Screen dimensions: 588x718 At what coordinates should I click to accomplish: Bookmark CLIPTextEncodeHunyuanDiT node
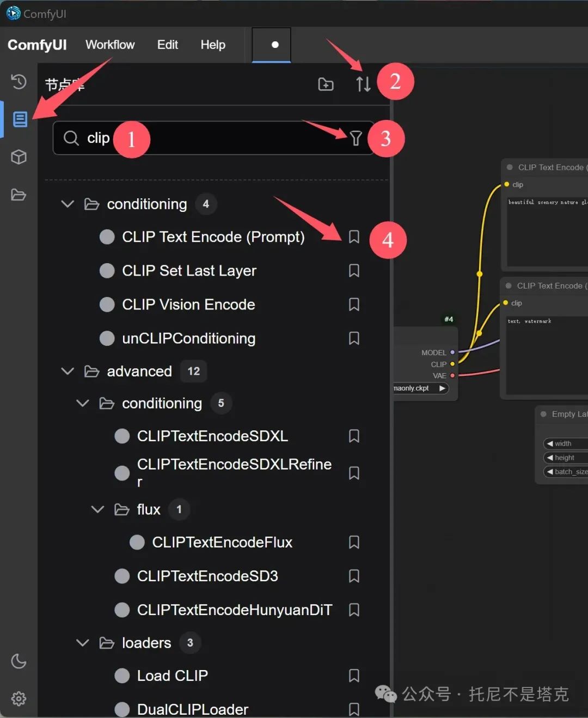(x=354, y=610)
